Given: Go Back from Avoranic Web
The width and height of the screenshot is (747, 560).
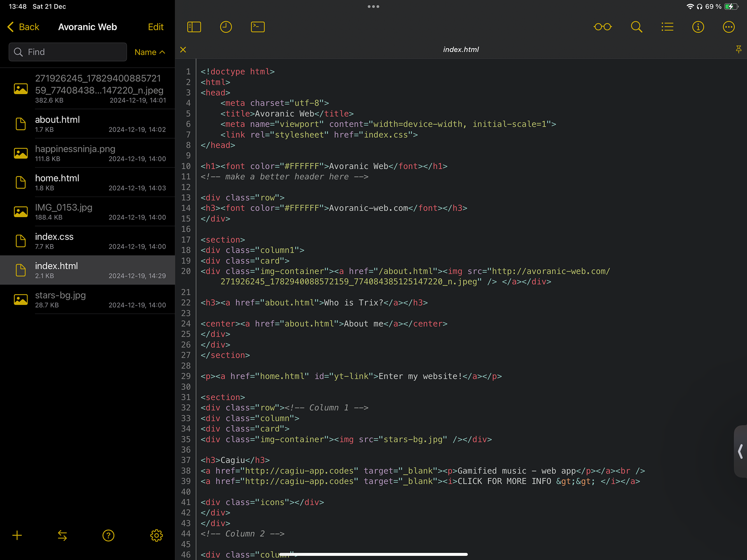Looking at the screenshot, I should (x=23, y=27).
